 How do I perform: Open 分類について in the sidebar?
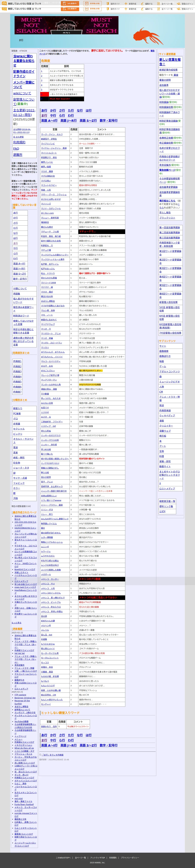pyautogui.click(x=20, y=288)
